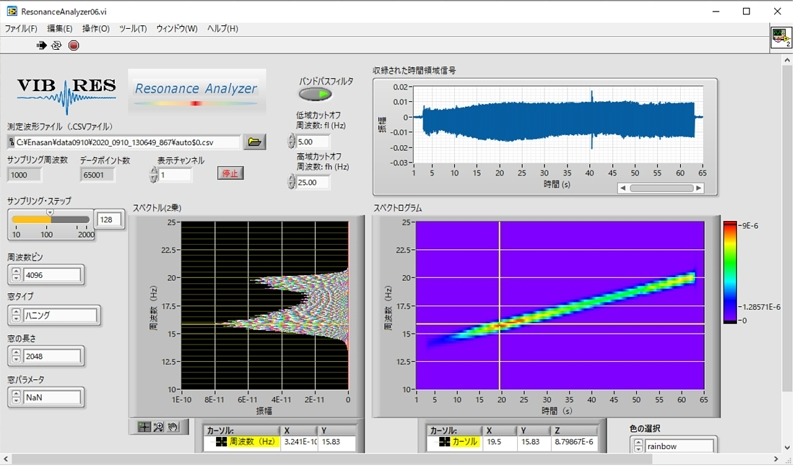Toggle the bandpass filter switch
This screenshot has height=473, width=800.
[315, 94]
